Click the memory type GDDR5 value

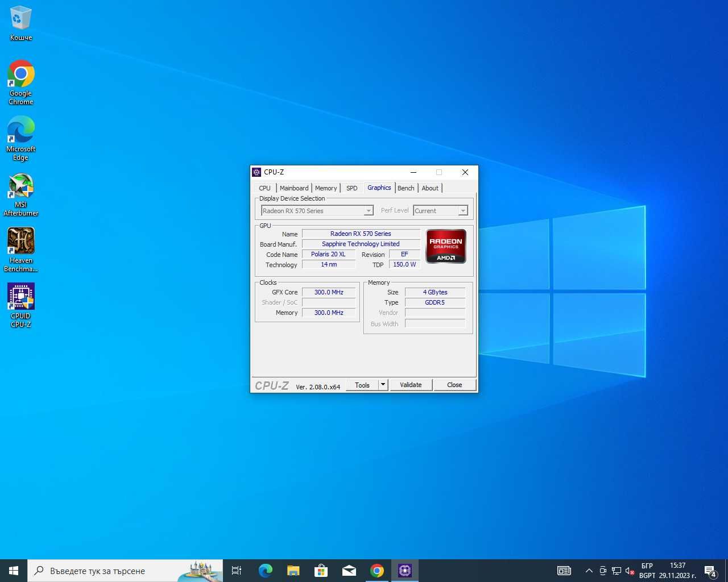pos(435,302)
